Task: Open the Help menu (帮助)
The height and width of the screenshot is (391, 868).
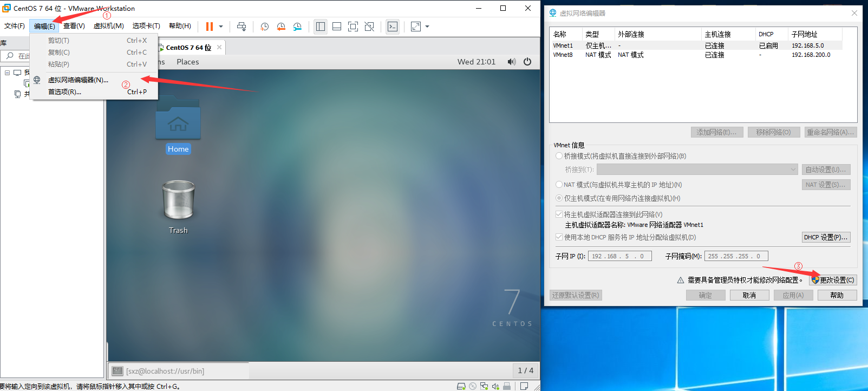Action: click(180, 26)
